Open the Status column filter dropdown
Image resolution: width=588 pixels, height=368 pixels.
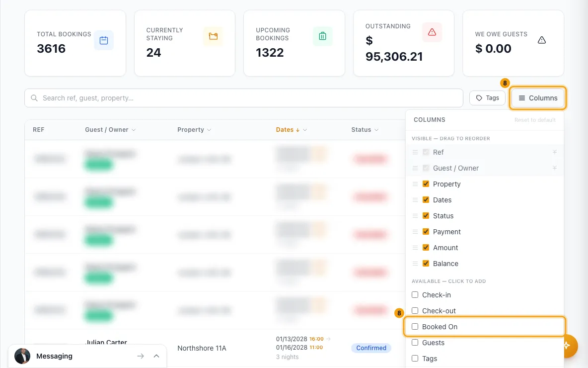coord(376,130)
